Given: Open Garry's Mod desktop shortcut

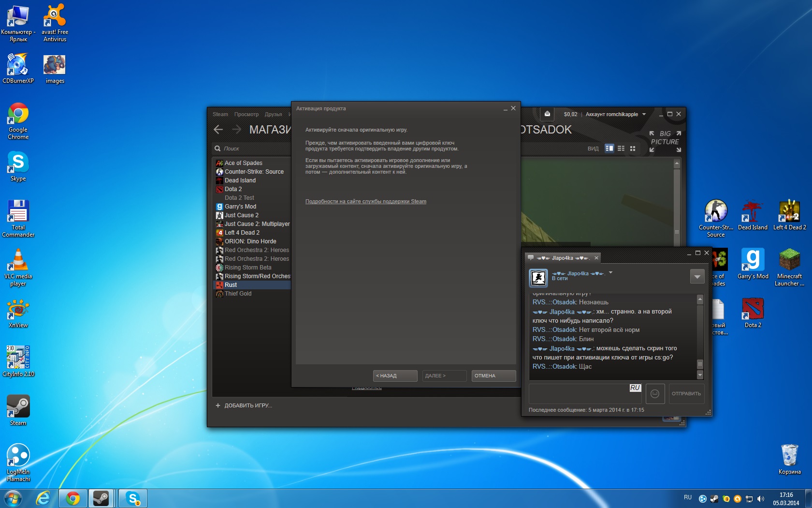Looking at the screenshot, I should [753, 264].
